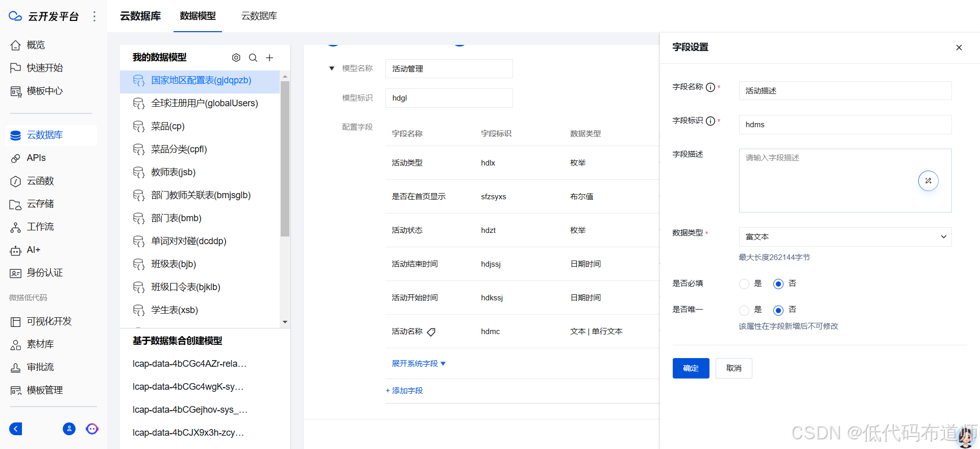Image resolution: width=980 pixels, height=449 pixels.
Task: Click the 快速开始 flag icon
Action: coord(15,68)
